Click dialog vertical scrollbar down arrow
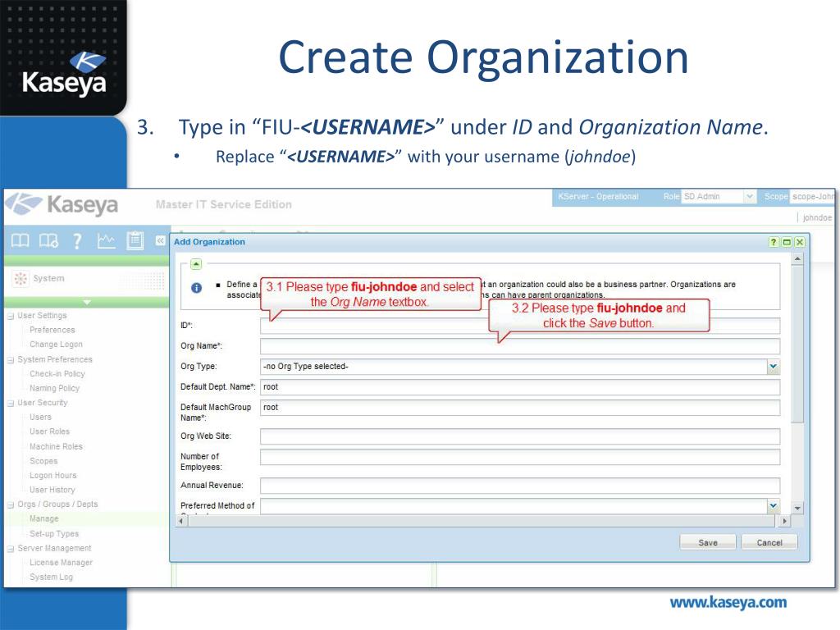Viewport: 840px width, 630px height. [x=797, y=508]
